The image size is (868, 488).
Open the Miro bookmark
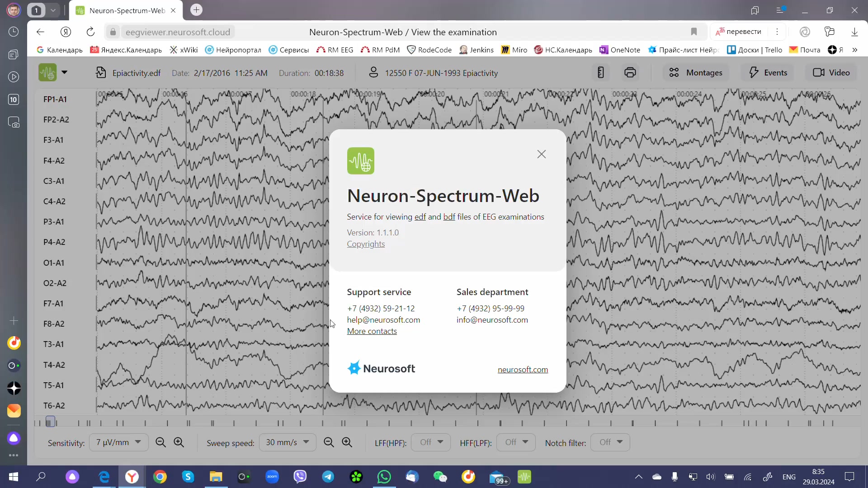[514, 50]
